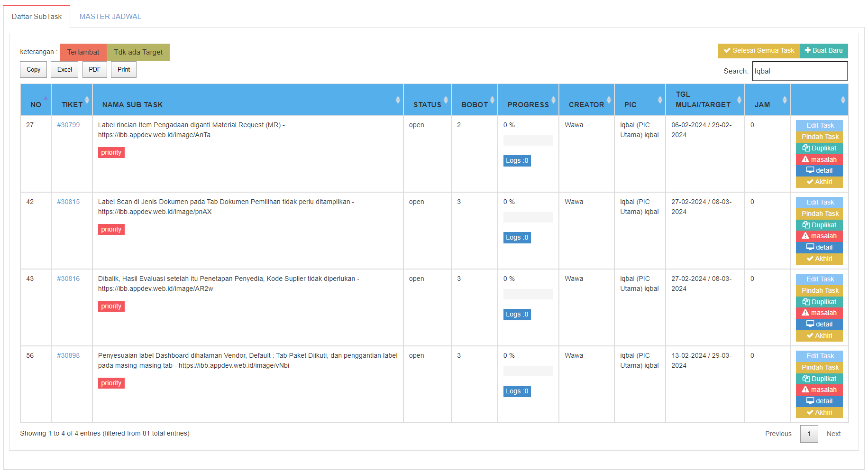This screenshot has height=474, width=868.
Task: Click Duplikat for ticket #30898
Action: coord(819,379)
